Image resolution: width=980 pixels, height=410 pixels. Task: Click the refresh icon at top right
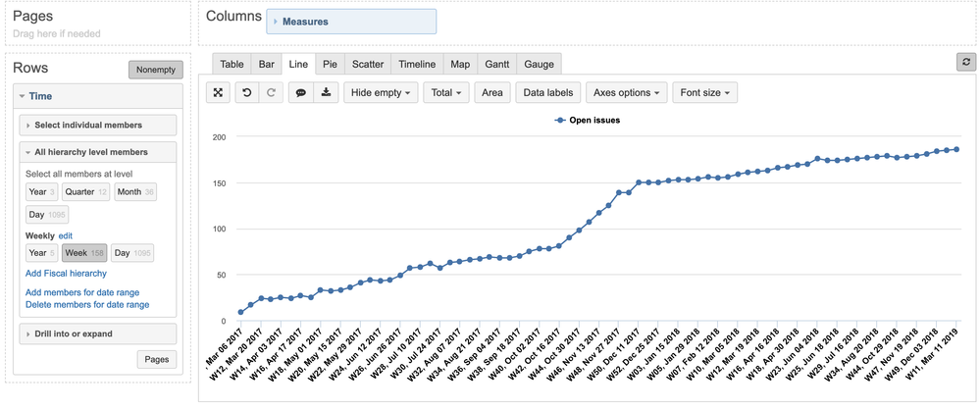[966, 62]
